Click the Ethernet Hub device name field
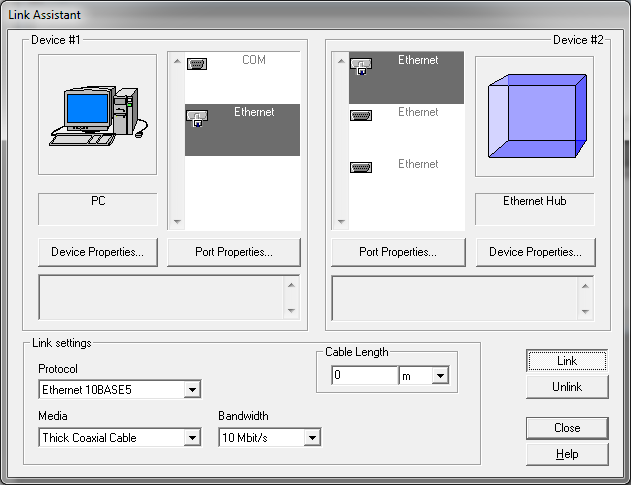The image size is (631, 485). [x=534, y=209]
